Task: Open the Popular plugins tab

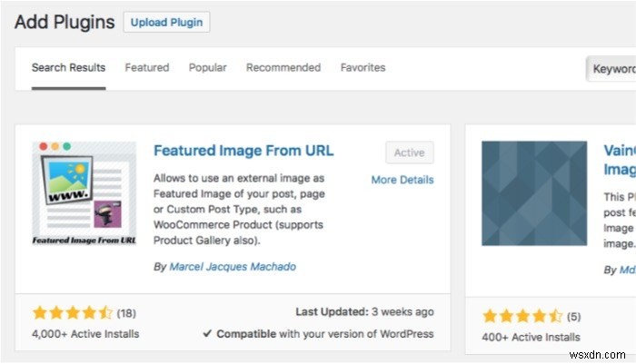Action: (208, 68)
